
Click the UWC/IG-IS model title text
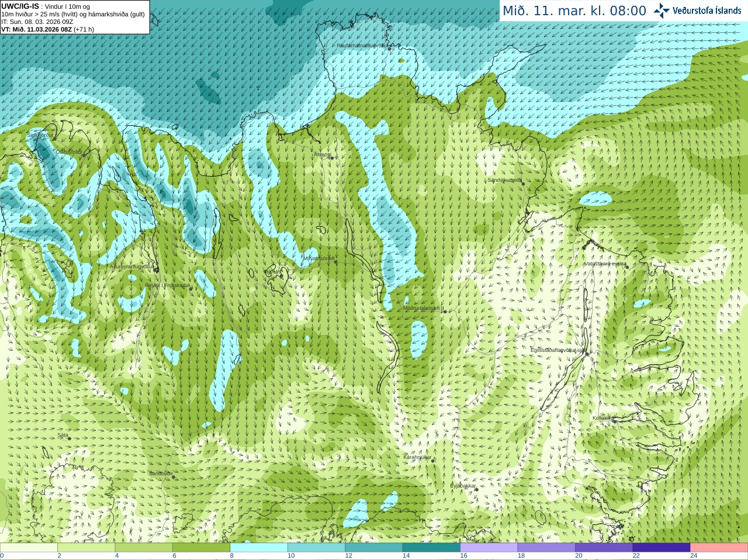tap(20, 6)
